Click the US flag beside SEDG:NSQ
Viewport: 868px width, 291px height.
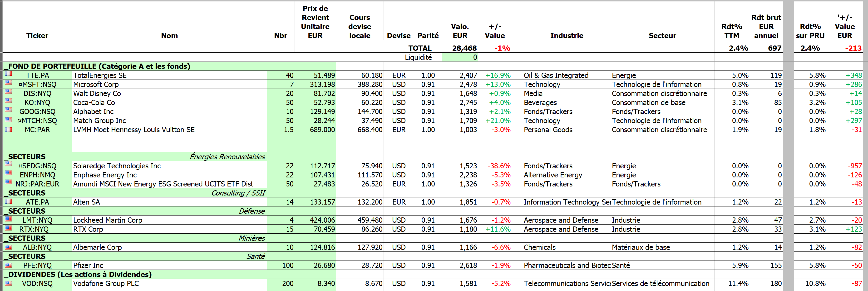point(8,164)
